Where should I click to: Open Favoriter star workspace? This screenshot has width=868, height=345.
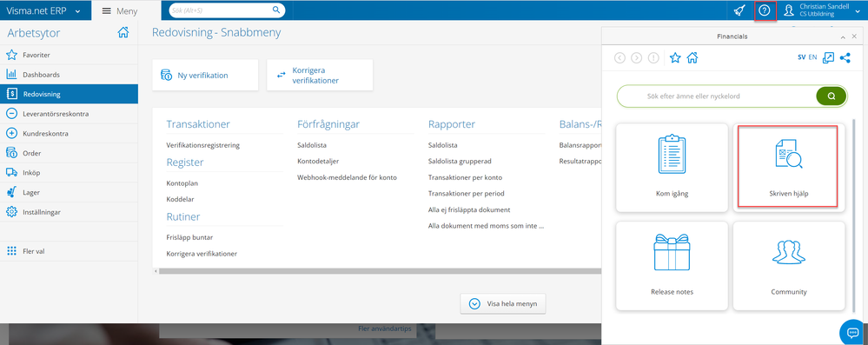[x=69, y=56]
